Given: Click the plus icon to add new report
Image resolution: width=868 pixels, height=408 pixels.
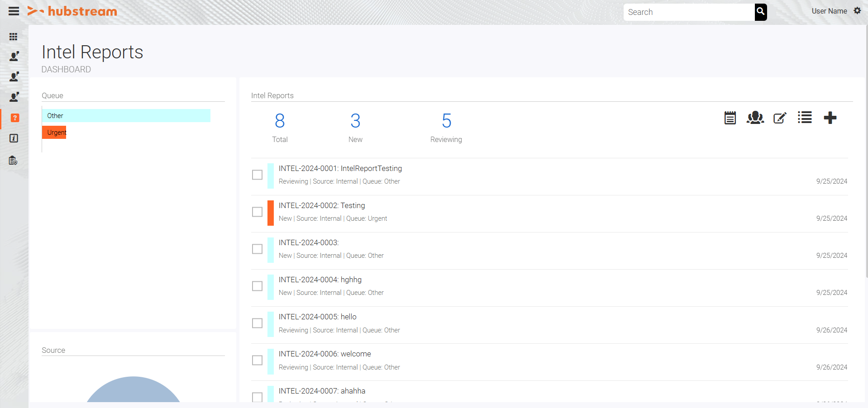Looking at the screenshot, I should point(830,118).
